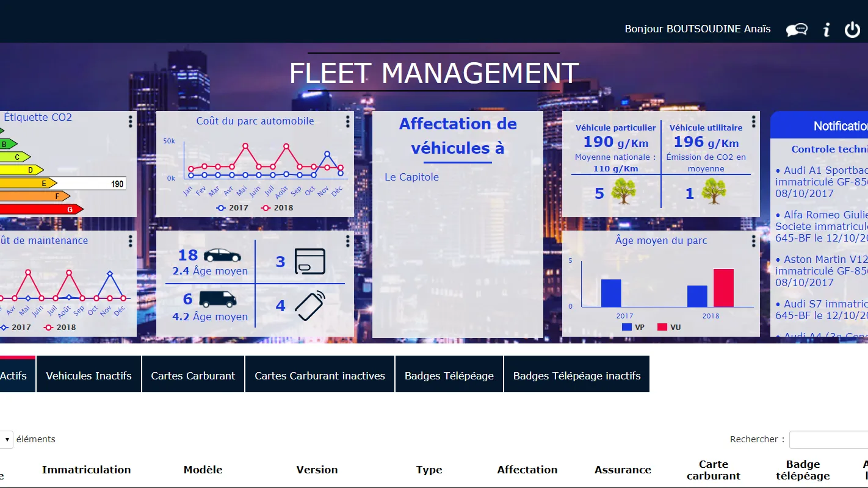Click the Notifications panel header
This screenshot has width=868, height=488.
point(819,126)
